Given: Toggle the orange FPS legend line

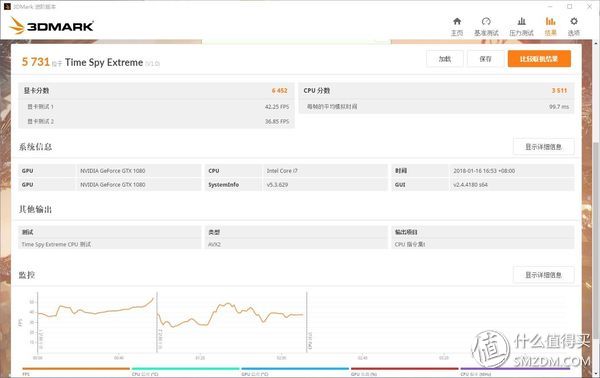Looking at the screenshot, I should (x=76, y=371).
